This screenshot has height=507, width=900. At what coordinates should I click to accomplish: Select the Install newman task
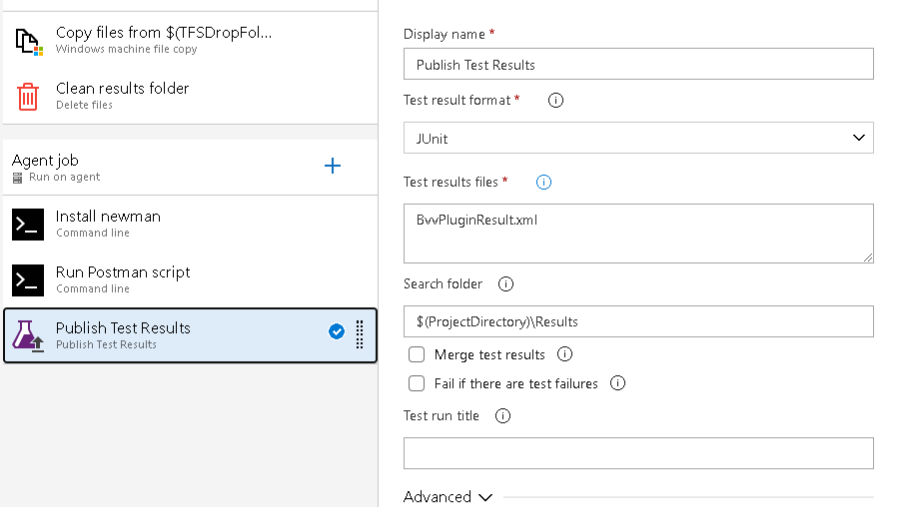190,224
